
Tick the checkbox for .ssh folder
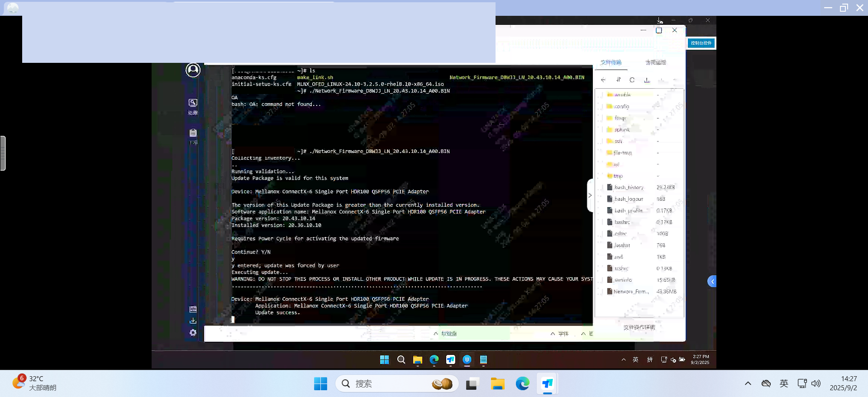(601, 141)
